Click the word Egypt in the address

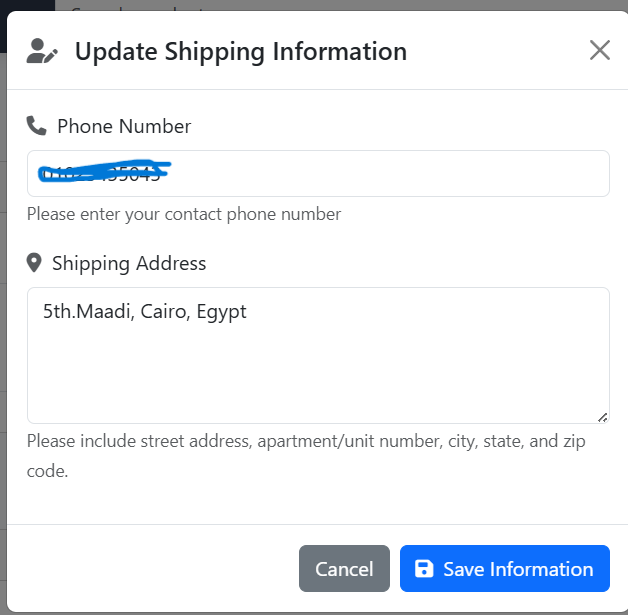(221, 312)
